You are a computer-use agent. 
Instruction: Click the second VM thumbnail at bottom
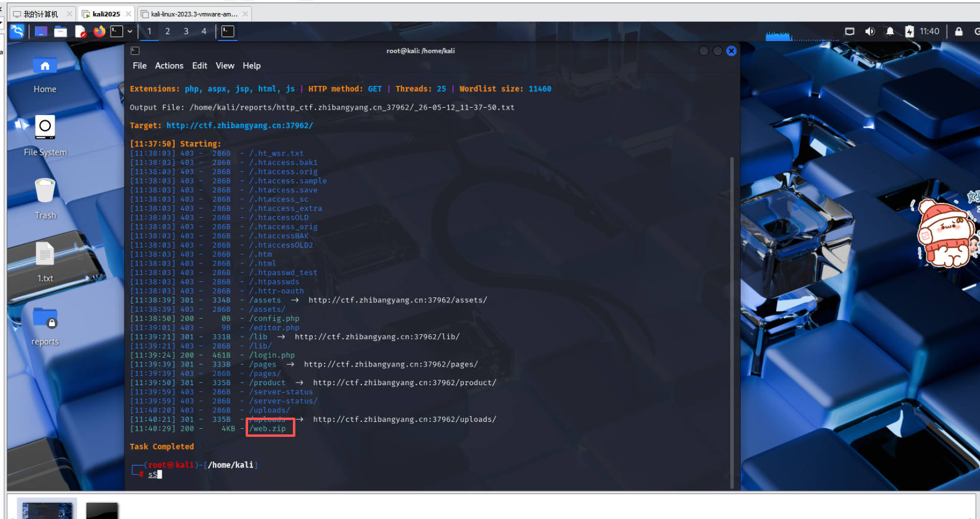coord(102,510)
